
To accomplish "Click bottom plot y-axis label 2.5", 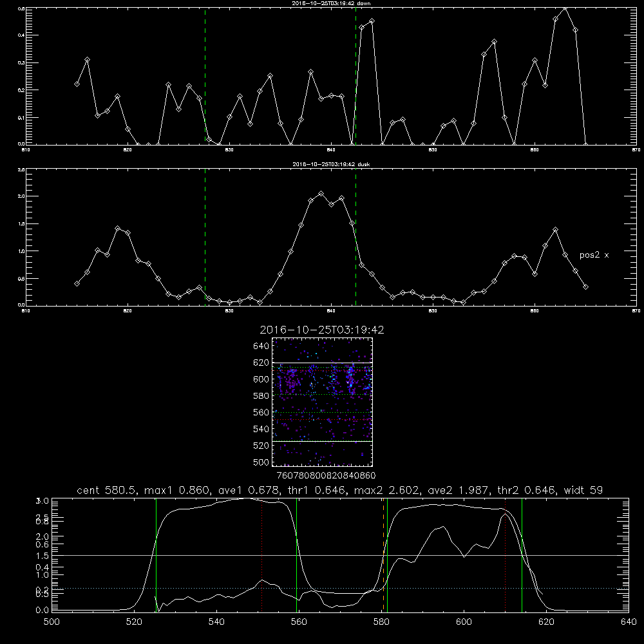I will [x=43, y=517].
